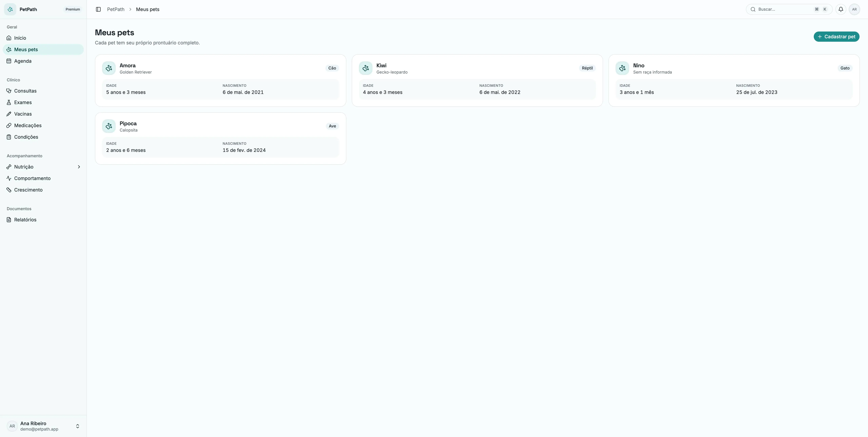868x437 pixels.
Task: Open Nutrição in the sidebar
Action: pos(43,167)
